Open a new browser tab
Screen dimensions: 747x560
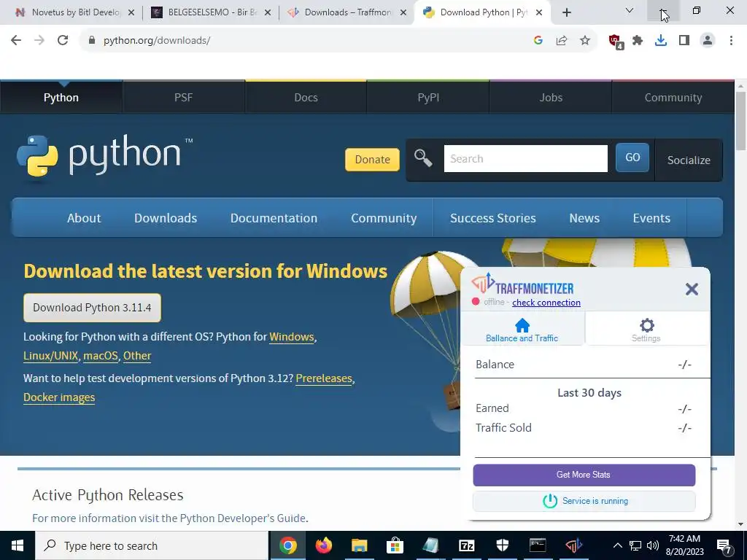point(566,13)
